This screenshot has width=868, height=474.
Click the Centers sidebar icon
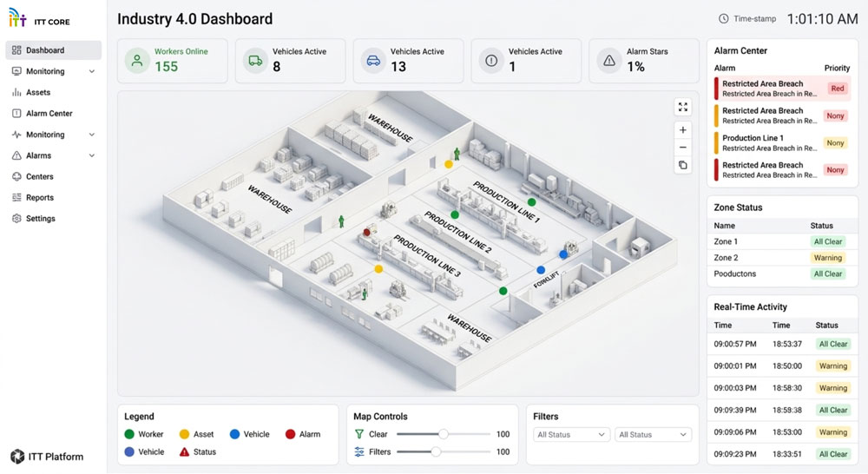point(16,176)
